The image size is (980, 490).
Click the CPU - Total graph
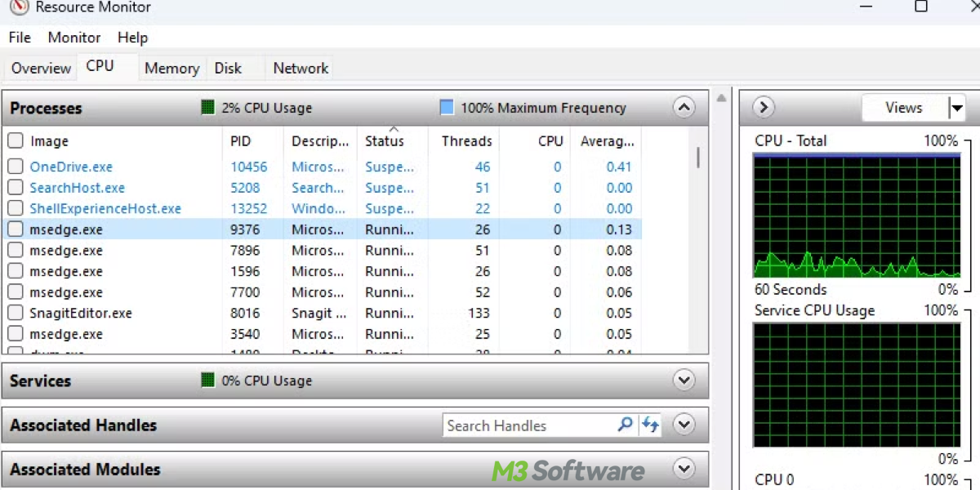[x=857, y=216]
